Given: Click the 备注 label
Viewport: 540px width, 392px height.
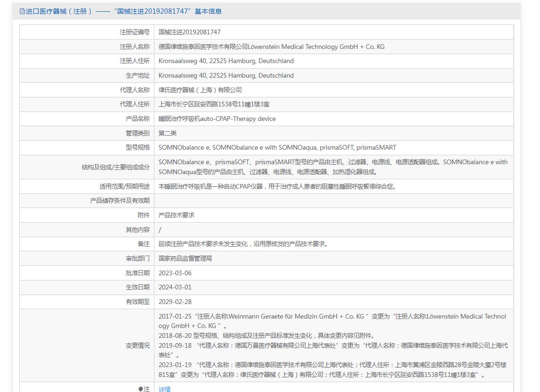Looking at the screenshot, I should click(x=144, y=244).
